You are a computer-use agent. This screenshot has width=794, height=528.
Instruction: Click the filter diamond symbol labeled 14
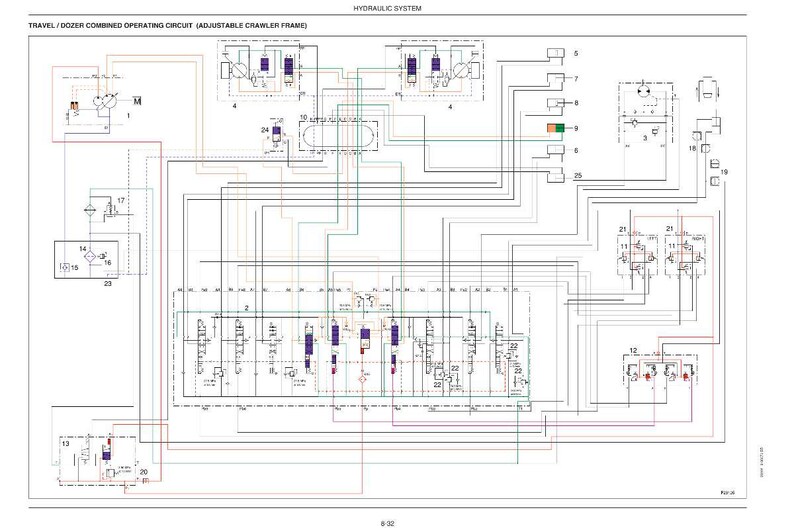coord(90,257)
